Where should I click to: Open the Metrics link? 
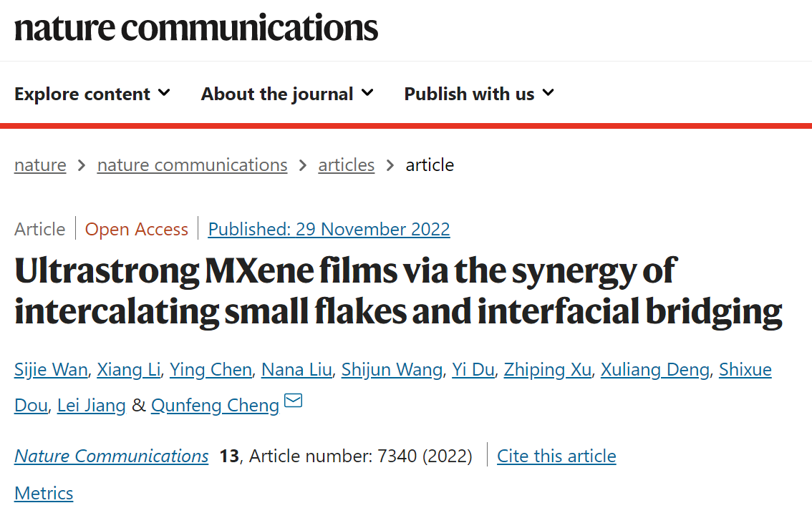(x=44, y=494)
